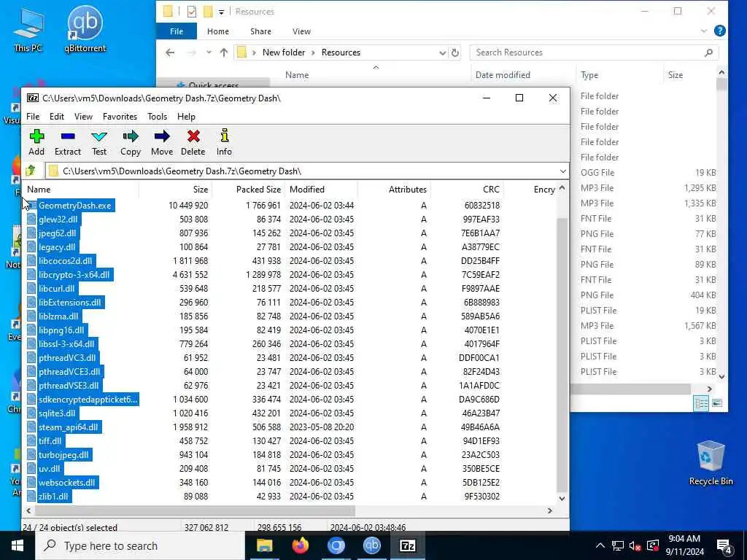
Task: Click the Copy toolbar icon in 7-Zip
Action: (x=130, y=142)
